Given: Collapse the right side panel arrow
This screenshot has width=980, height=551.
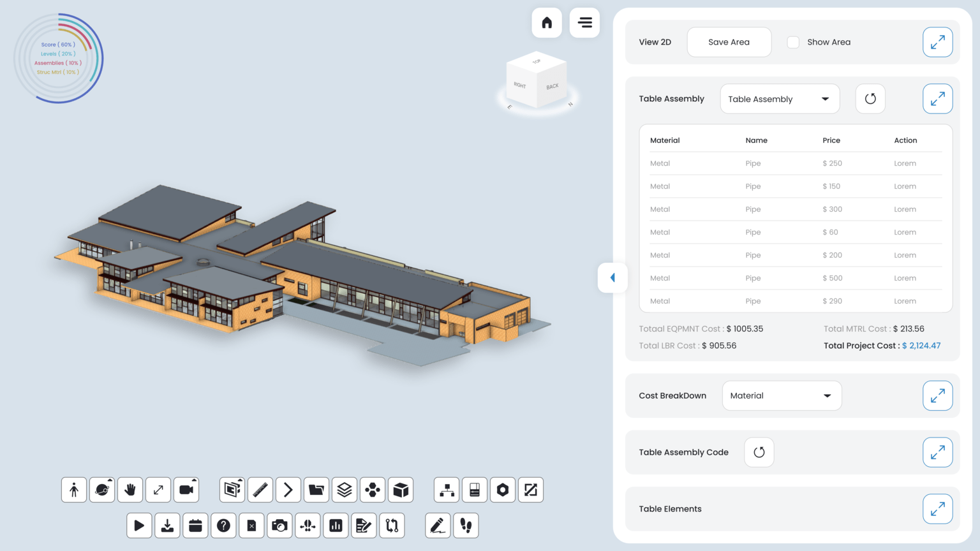Looking at the screenshot, I should point(612,277).
